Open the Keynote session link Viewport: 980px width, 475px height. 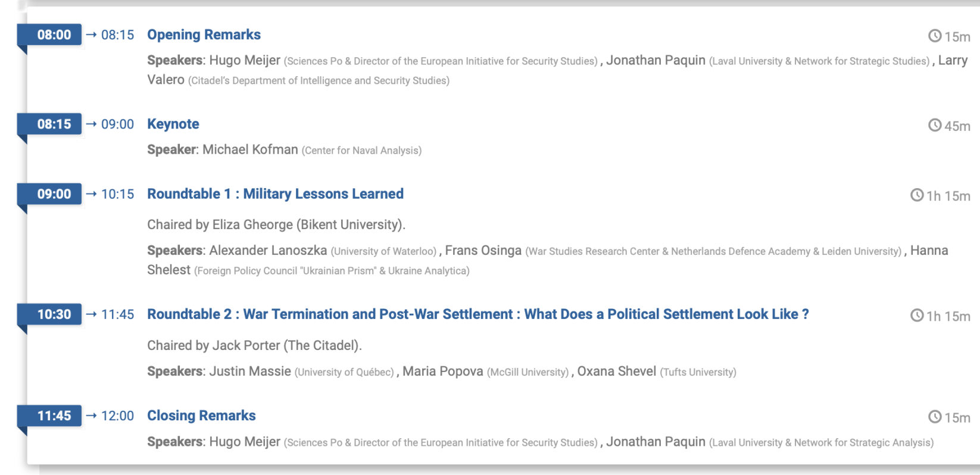tap(173, 124)
